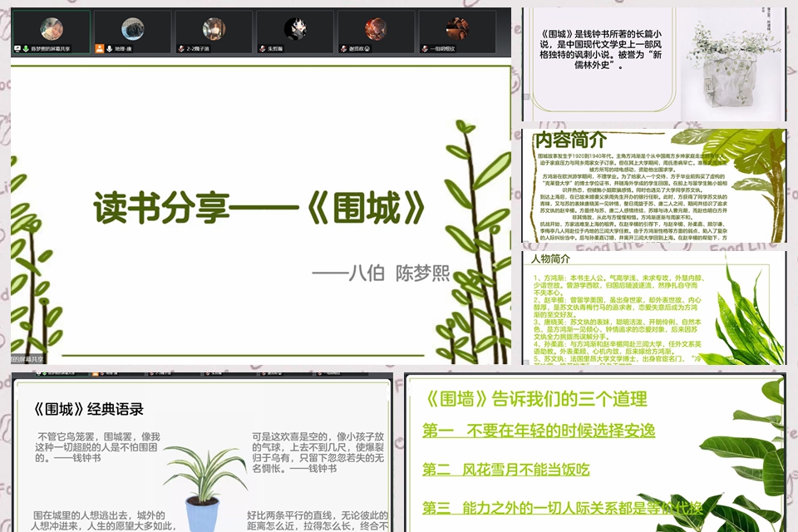Open the 人物简介 slide screenshot
Image resolution: width=798 pixels, height=532 pixels.
pos(654,308)
